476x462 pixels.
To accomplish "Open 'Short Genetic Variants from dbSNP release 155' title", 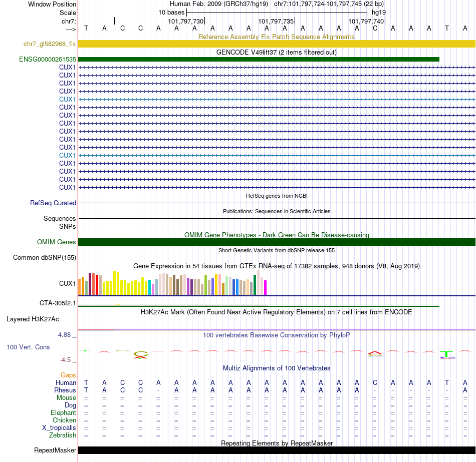I will point(277,250).
